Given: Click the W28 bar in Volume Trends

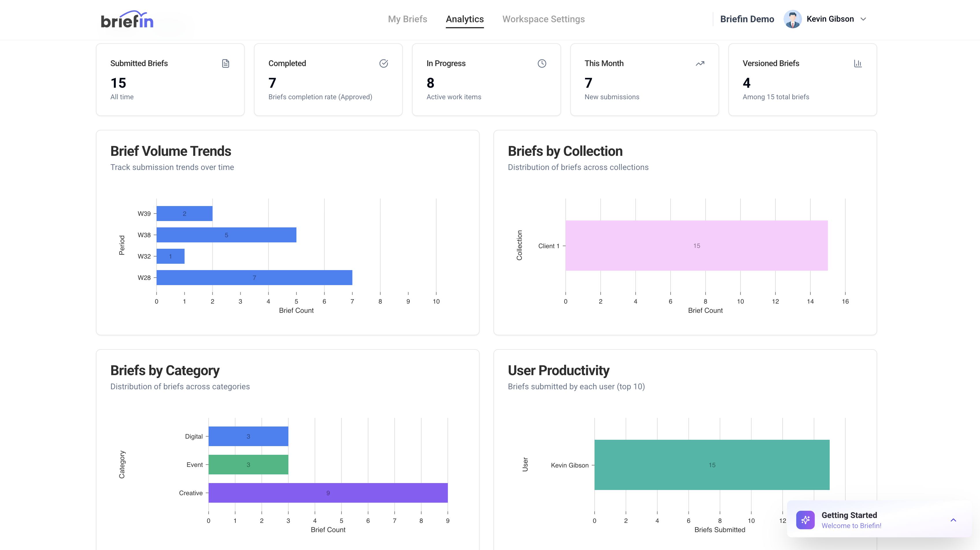Looking at the screenshot, I should pyautogui.click(x=254, y=278).
